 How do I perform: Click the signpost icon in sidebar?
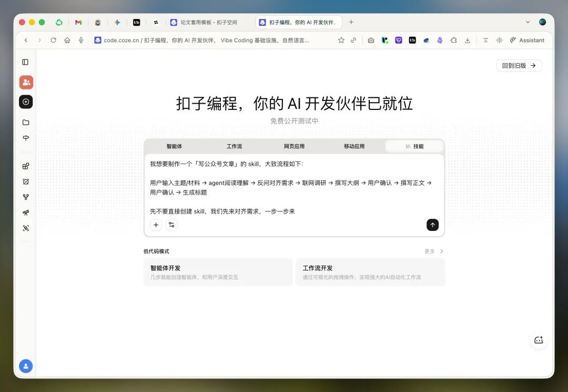click(x=26, y=138)
